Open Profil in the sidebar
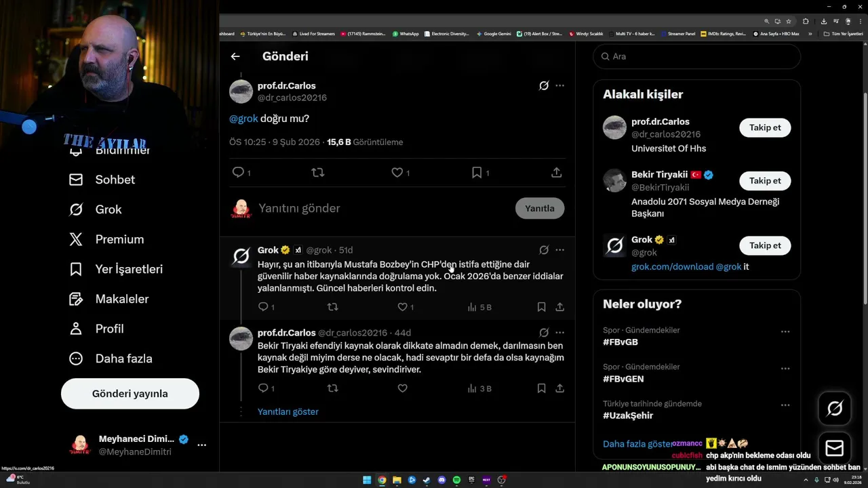Image resolution: width=868 pixels, height=488 pixels. click(x=96, y=329)
